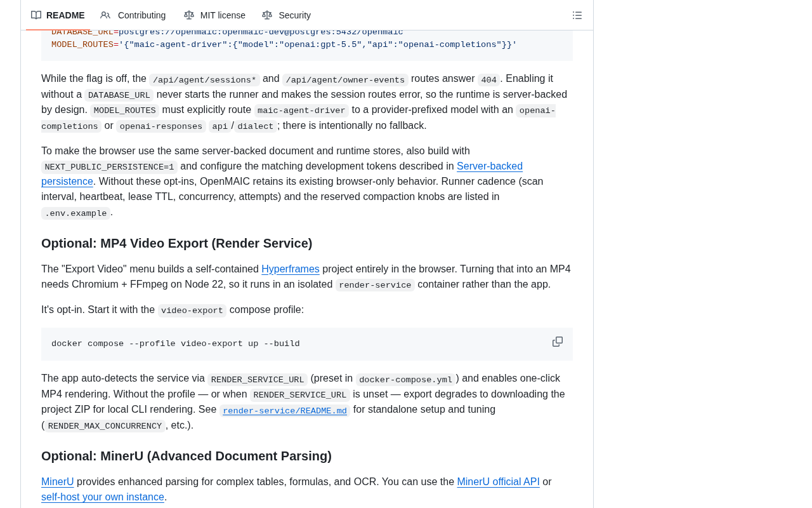Follow the Server-backed persistence link
Viewport: 812px width, 508px height.
[490, 166]
